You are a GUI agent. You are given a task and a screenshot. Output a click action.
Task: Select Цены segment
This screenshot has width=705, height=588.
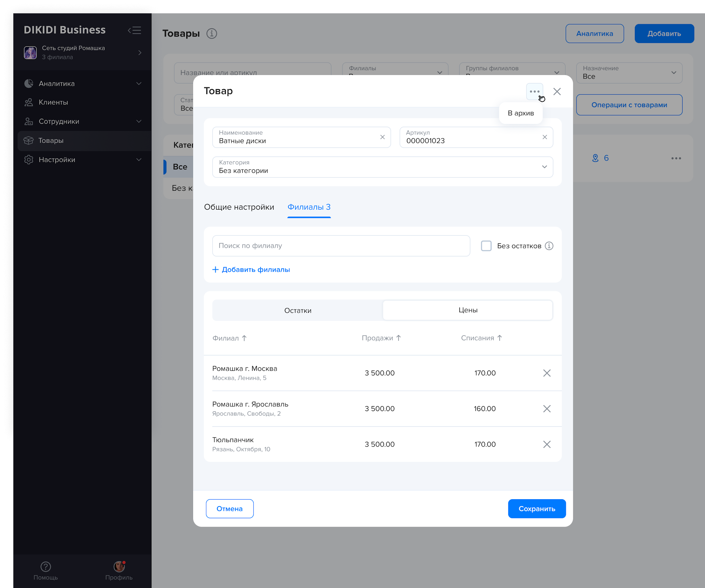coord(468,310)
